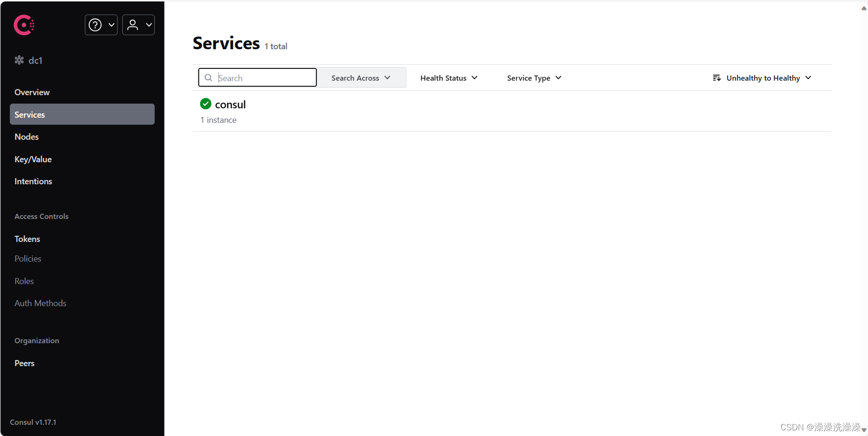Click the search magnifier icon

tap(209, 77)
